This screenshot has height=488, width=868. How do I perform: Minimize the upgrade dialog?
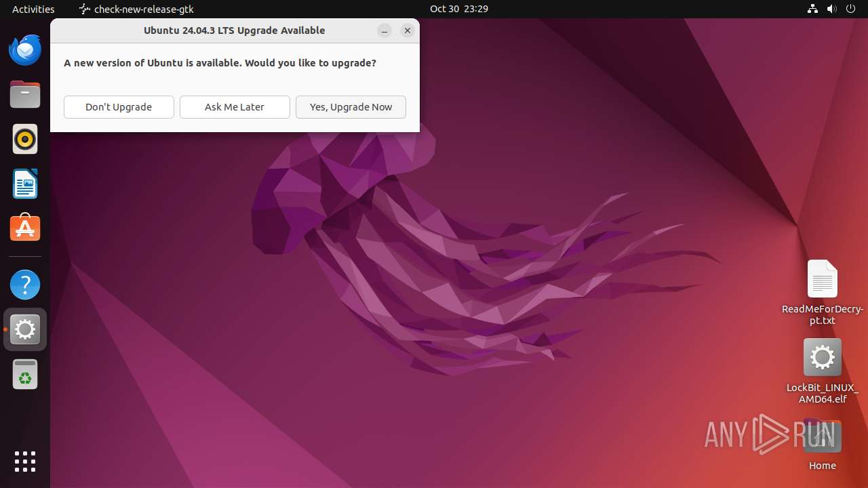coord(384,30)
